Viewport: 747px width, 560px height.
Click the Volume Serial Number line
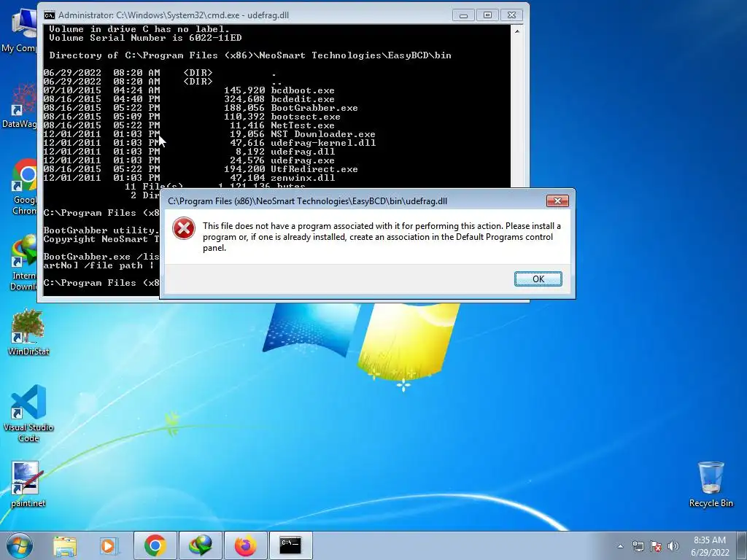(145, 38)
